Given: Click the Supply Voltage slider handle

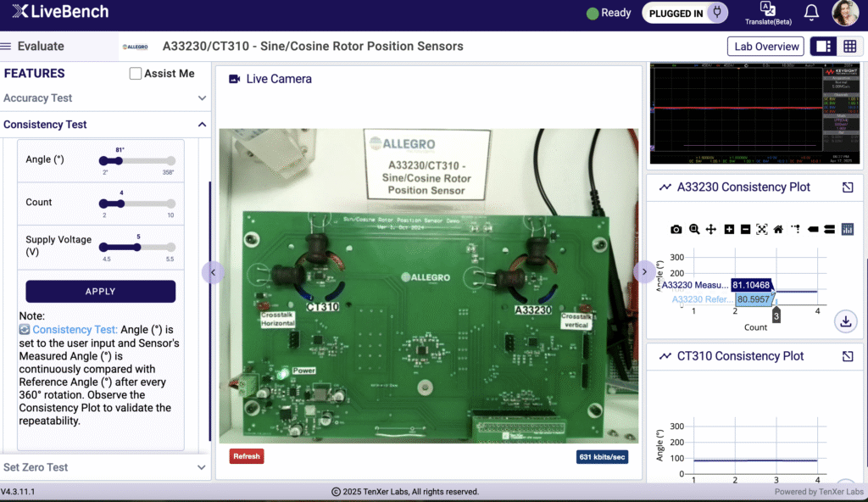Looking at the screenshot, I should click(138, 247).
